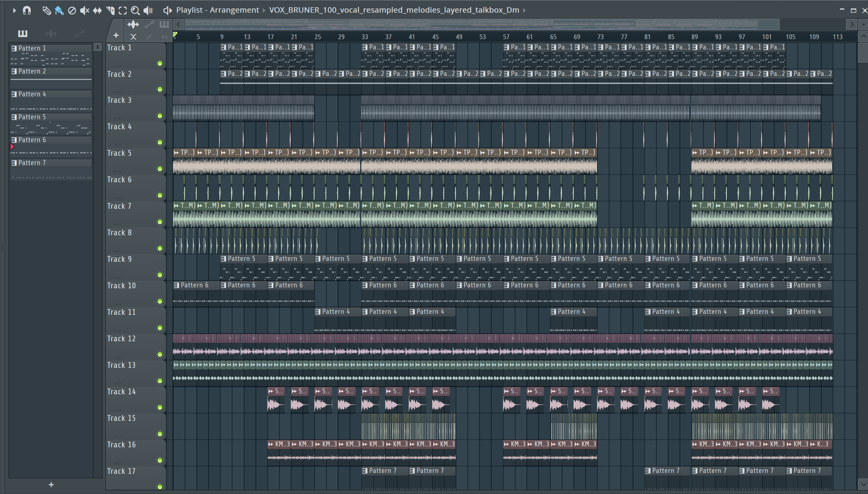Mute Track 2 using its green LED
868x494 pixels.
pos(160,89)
